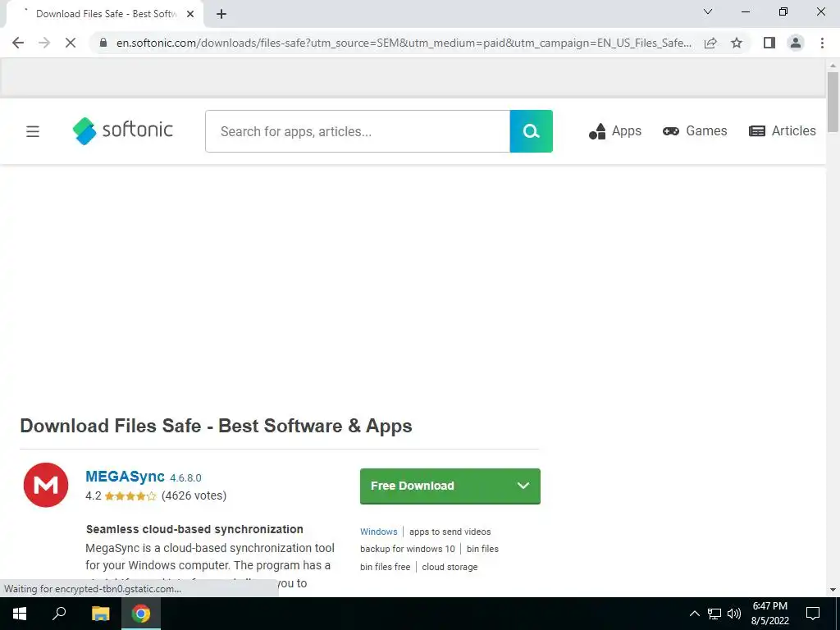The height and width of the screenshot is (630, 840).
Task: Open the 'bin files free' tag
Action: 386,567
